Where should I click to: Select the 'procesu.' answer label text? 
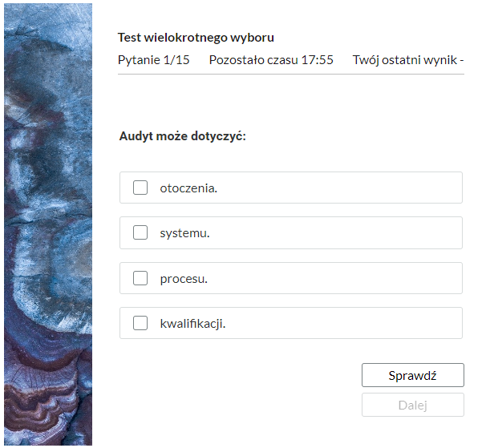point(184,278)
